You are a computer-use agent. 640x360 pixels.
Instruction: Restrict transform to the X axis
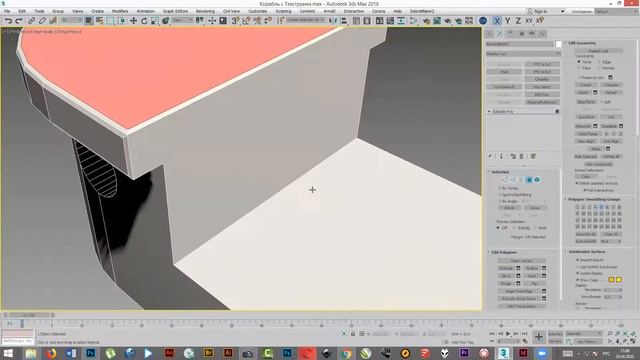click(x=497, y=20)
